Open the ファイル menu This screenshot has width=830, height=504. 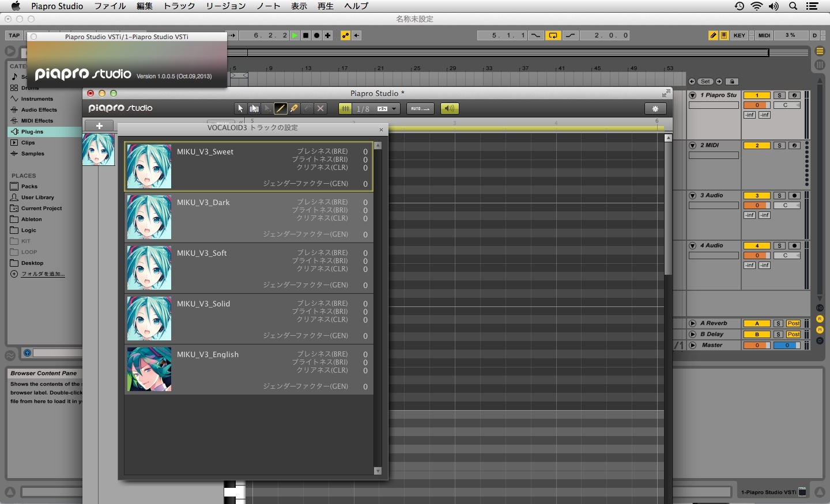(110, 6)
